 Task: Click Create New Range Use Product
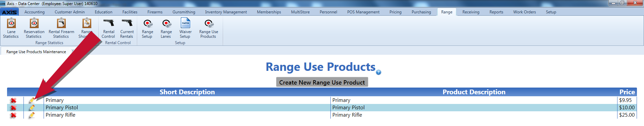pos(322,82)
